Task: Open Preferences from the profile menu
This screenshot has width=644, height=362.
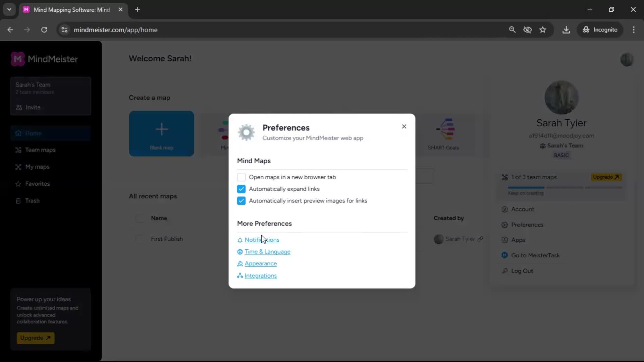Action: click(527, 225)
